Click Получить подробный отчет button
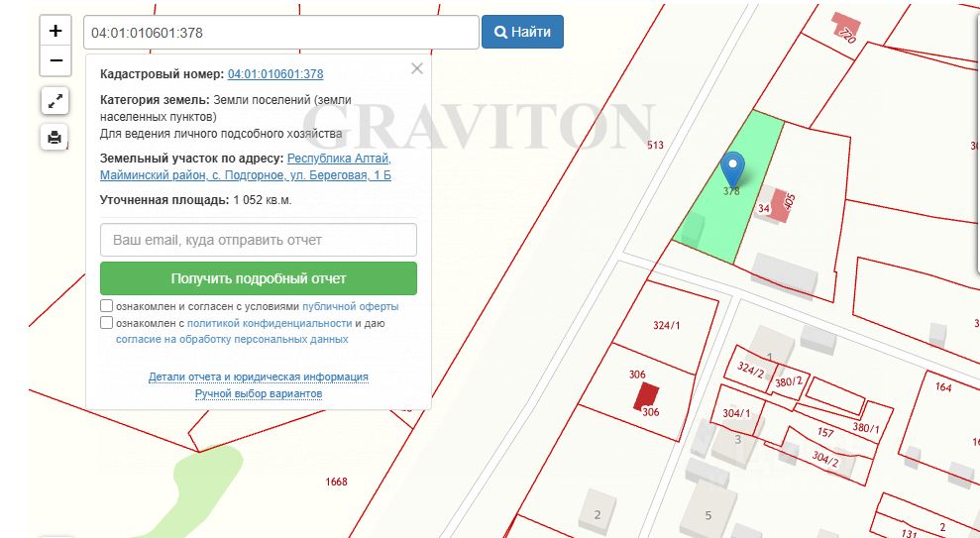Image resolution: width=980 pixels, height=538 pixels. pyautogui.click(x=258, y=278)
